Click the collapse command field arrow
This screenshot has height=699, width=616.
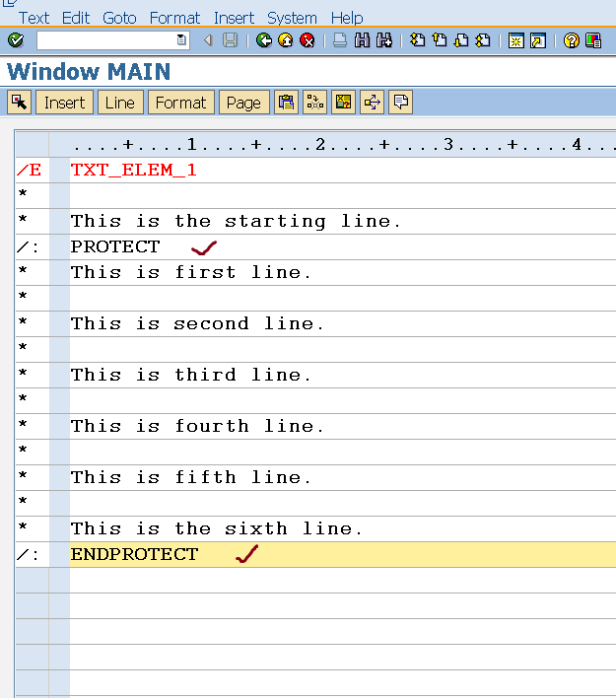coord(208,40)
